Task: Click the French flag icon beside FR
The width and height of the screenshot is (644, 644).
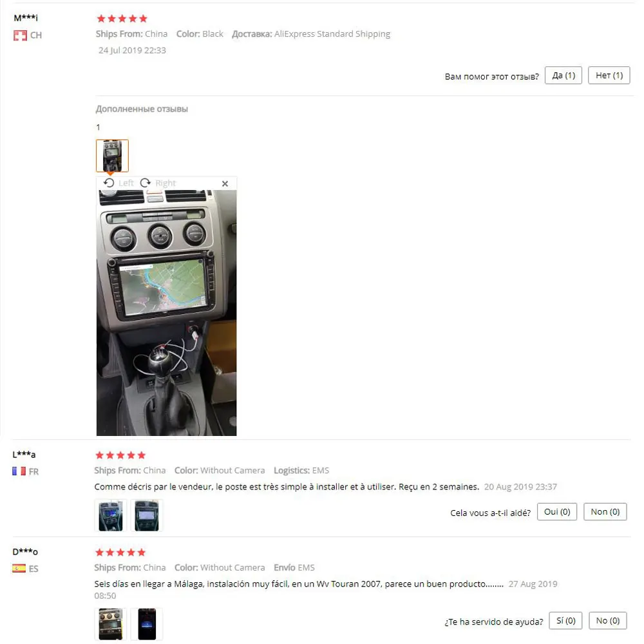Action: 19,471
